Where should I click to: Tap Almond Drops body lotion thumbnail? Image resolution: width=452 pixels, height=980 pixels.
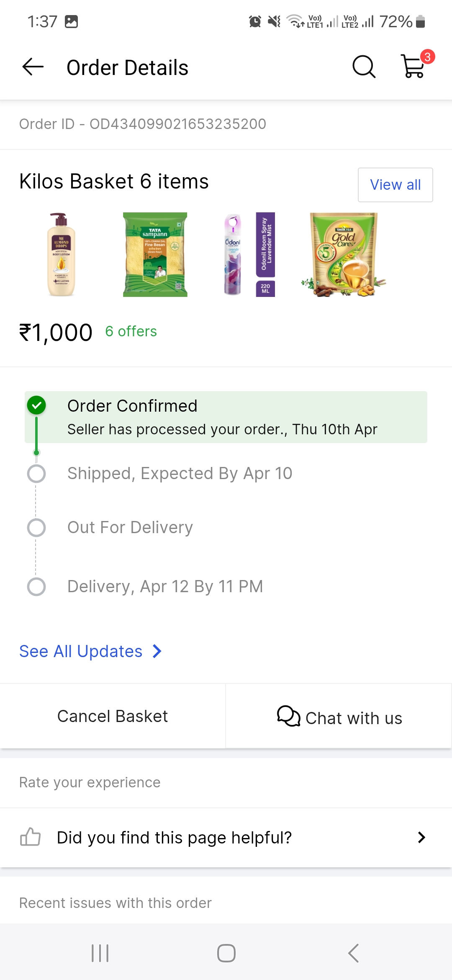point(61,255)
